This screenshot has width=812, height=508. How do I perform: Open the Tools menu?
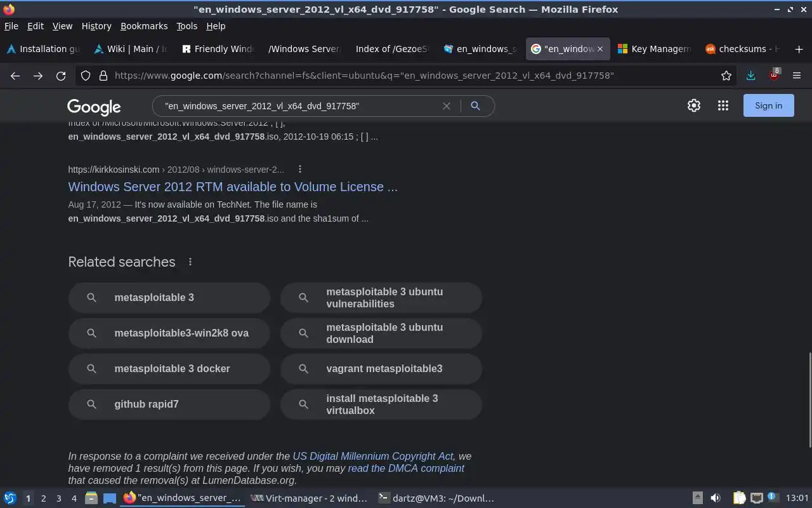click(187, 26)
